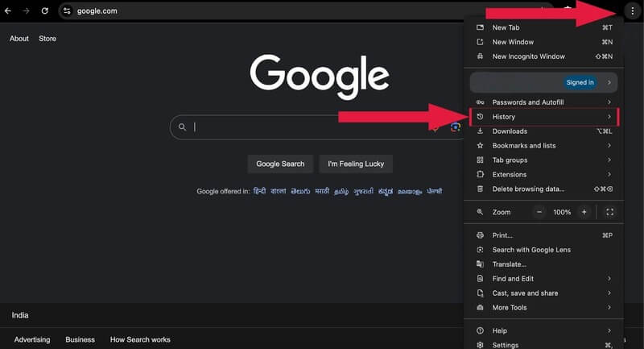Viewport: 644px width, 349px height.
Task: Open the Tab groups entry
Action: 544,160
